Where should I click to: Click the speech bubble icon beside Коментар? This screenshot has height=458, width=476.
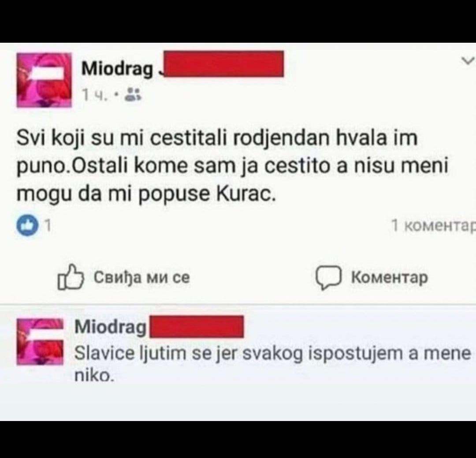pos(328,277)
